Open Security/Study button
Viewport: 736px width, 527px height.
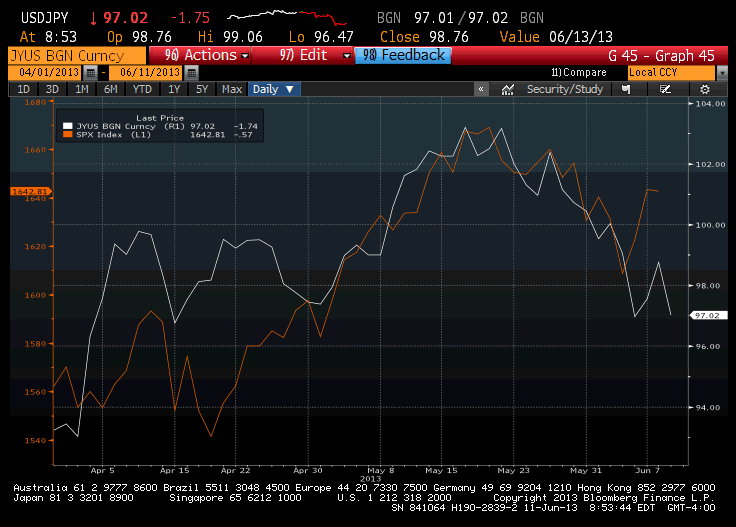(x=564, y=89)
